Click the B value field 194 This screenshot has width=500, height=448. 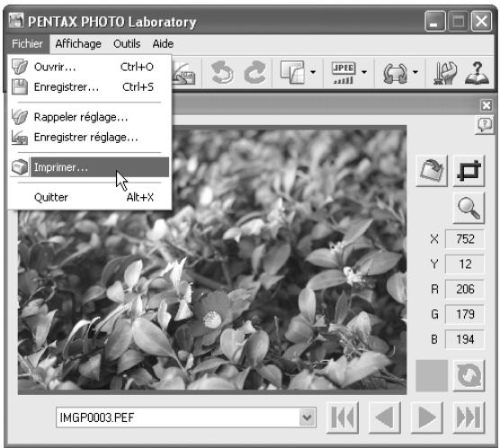pyautogui.click(x=465, y=339)
